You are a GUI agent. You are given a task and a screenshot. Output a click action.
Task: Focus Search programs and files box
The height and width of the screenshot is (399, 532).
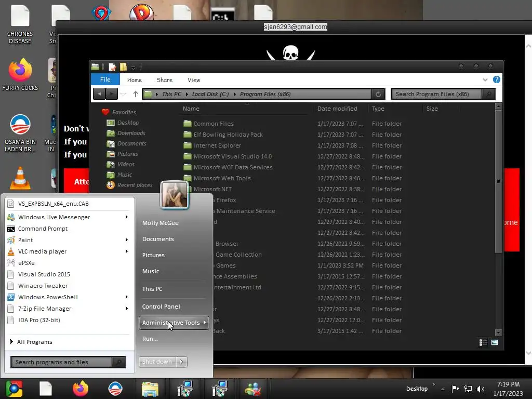[x=61, y=362]
